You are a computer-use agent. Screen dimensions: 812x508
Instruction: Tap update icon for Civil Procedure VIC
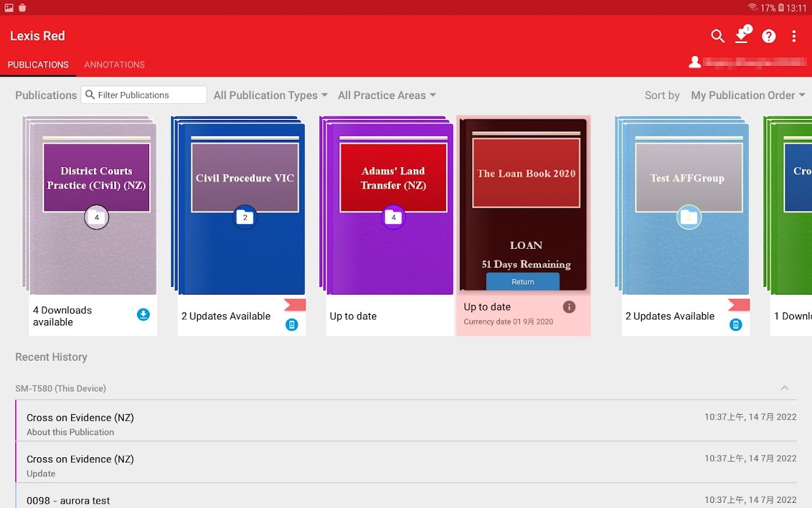point(292,324)
